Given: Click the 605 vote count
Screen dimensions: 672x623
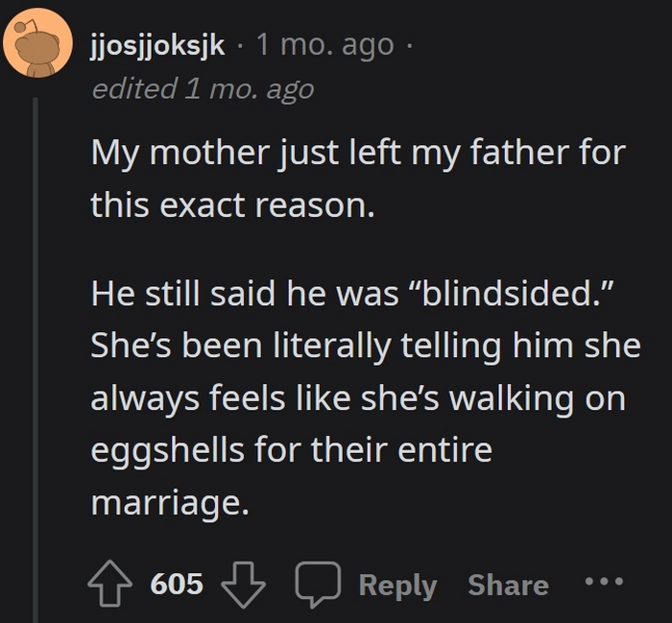Looking at the screenshot, I should point(177,584).
